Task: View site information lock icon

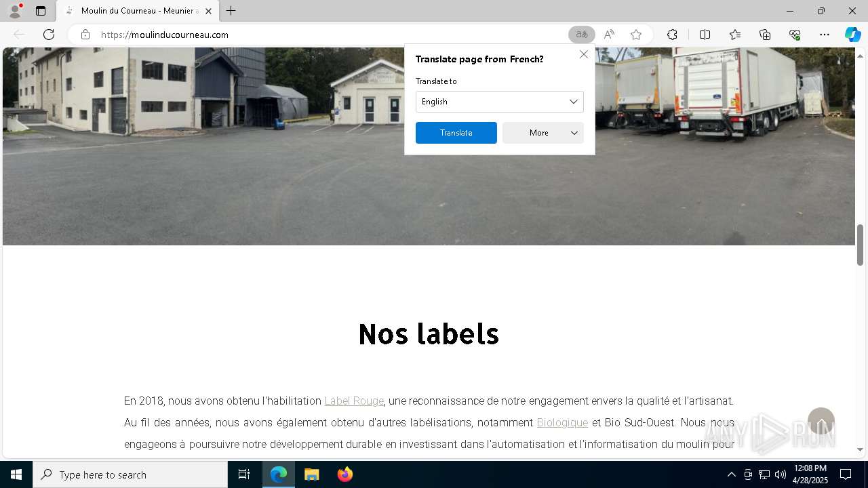Action: 85,35
